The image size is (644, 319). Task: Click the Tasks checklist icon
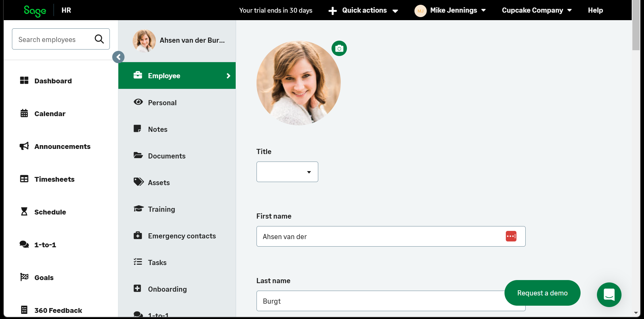[138, 262]
